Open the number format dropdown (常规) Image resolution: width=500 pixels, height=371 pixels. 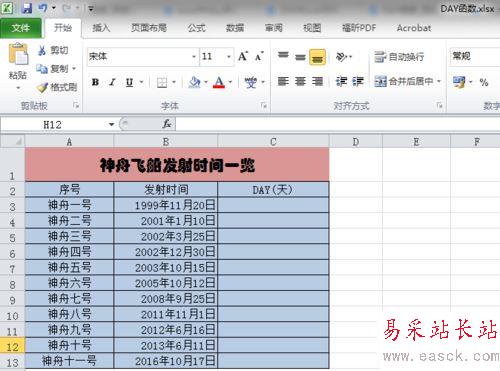475,56
